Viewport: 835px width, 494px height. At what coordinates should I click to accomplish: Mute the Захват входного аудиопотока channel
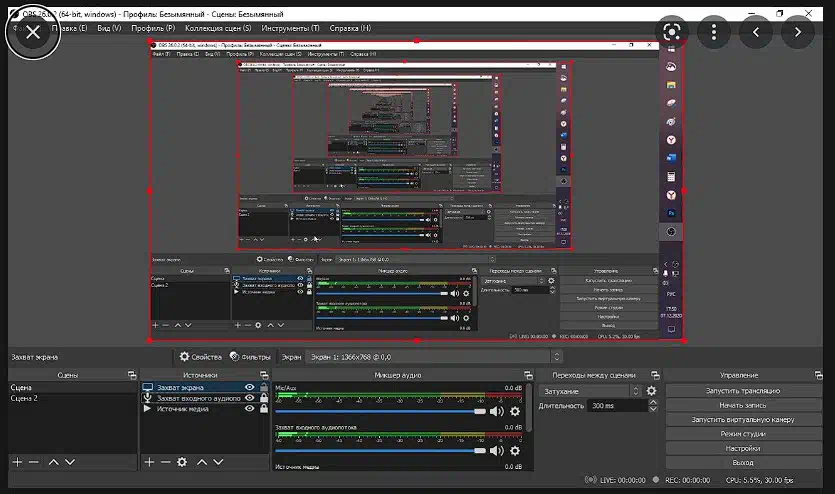pos(496,451)
